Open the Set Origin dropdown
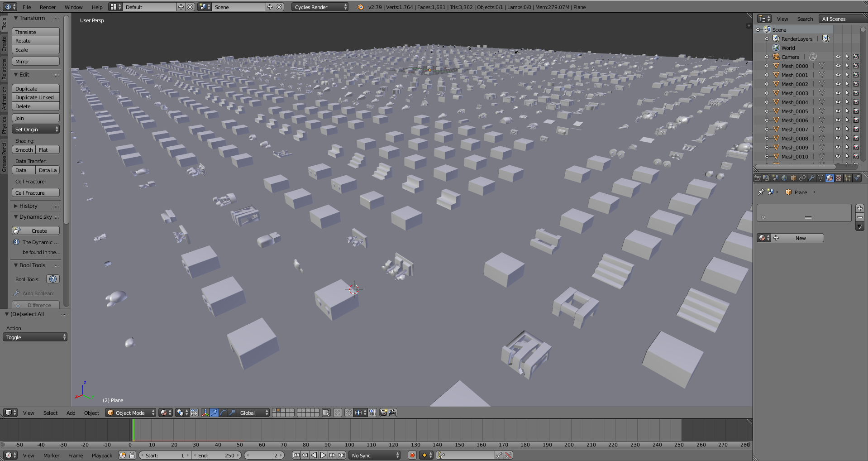The height and width of the screenshot is (461, 868). 36,129
